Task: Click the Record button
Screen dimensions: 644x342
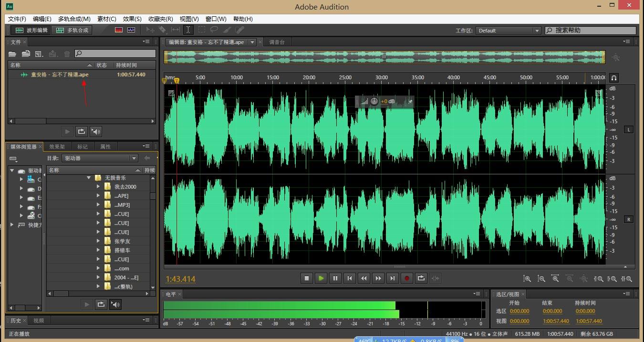Action: [406, 278]
